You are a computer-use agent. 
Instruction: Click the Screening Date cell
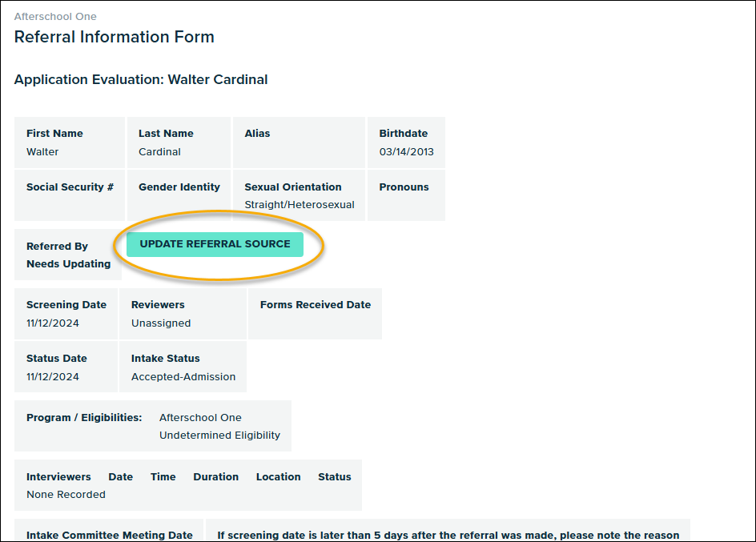pos(66,314)
